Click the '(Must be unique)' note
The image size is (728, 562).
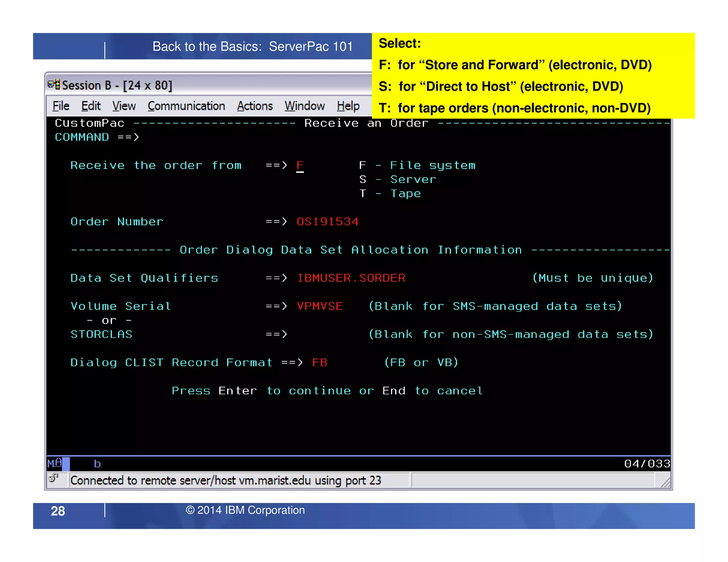593,278
